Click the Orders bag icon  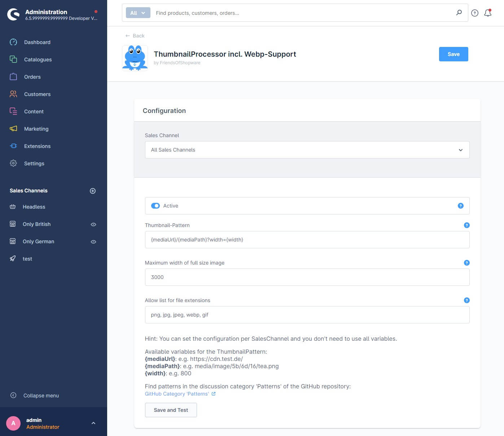[x=13, y=77]
